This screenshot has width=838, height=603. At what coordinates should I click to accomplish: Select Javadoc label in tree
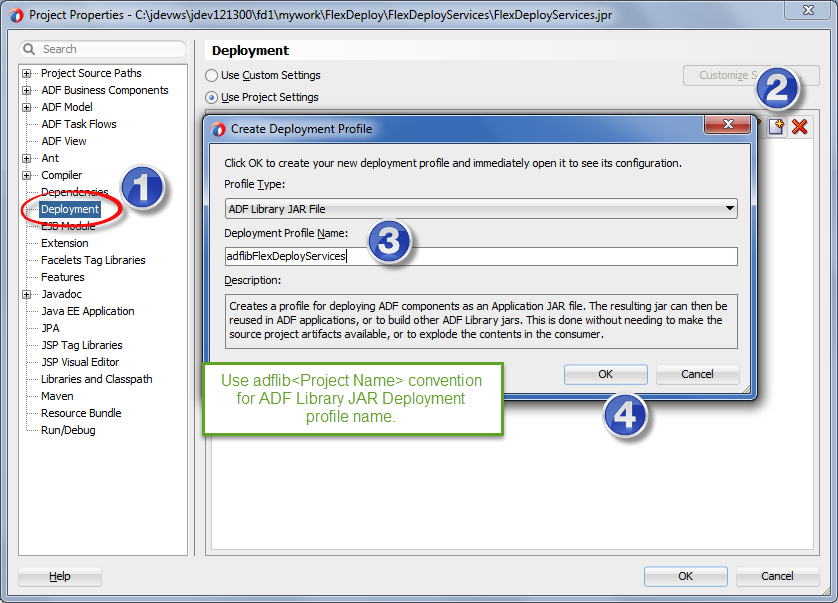click(x=61, y=295)
